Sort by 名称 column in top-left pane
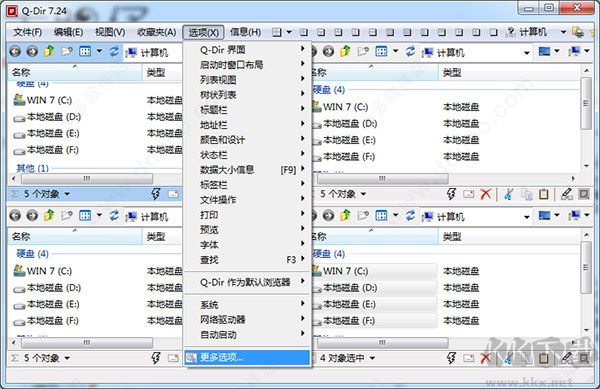This screenshot has width=600, height=389. [x=75, y=72]
